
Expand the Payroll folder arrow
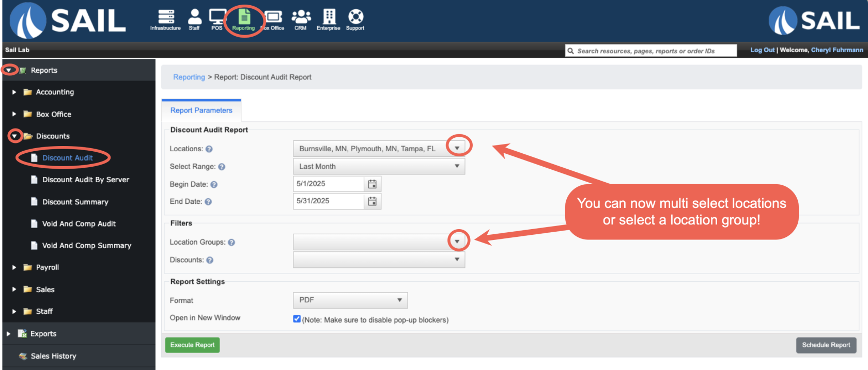pyautogui.click(x=14, y=267)
